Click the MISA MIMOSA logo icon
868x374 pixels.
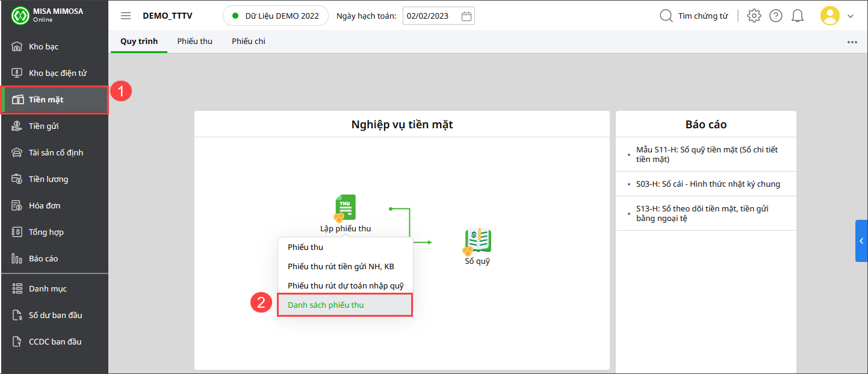(20, 15)
